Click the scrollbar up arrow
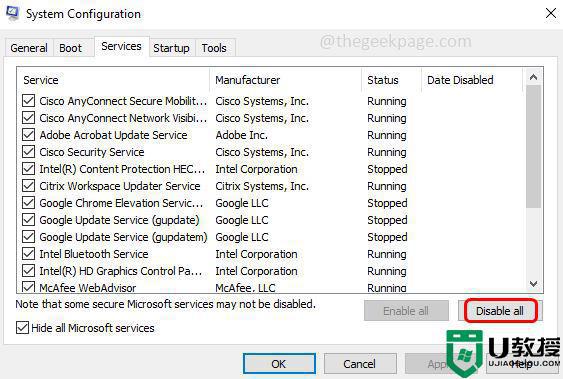The image size is (563, 379). tap(534, 77)
